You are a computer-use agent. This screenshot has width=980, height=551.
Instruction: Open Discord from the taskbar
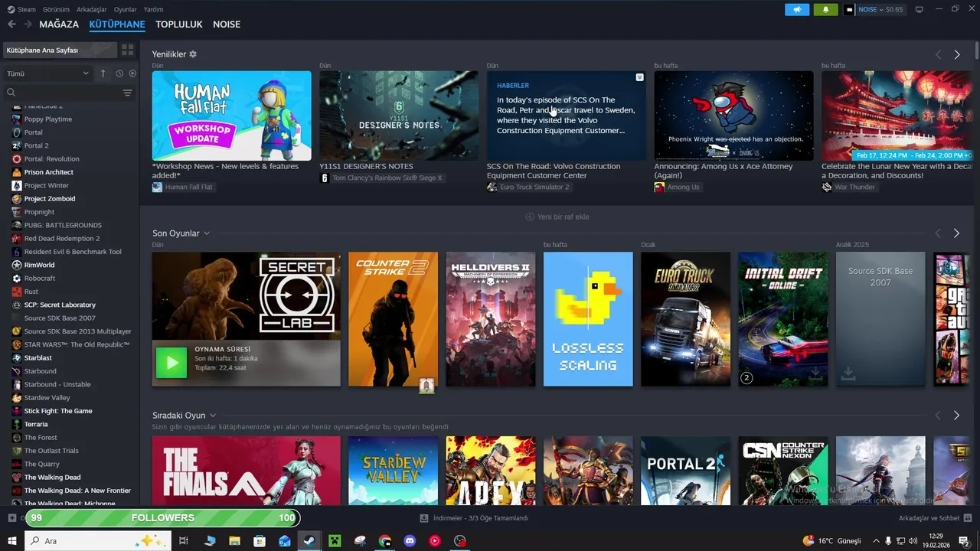410,541
